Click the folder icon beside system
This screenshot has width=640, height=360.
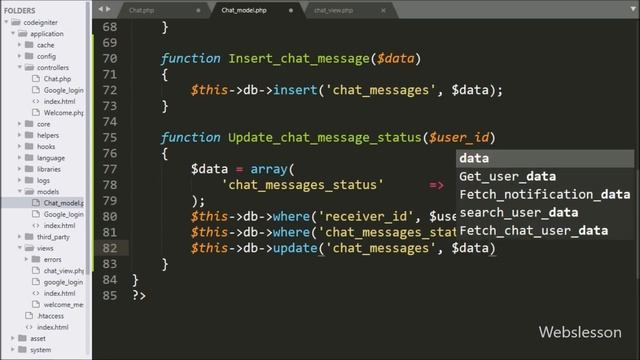click(x=22, y=349)
